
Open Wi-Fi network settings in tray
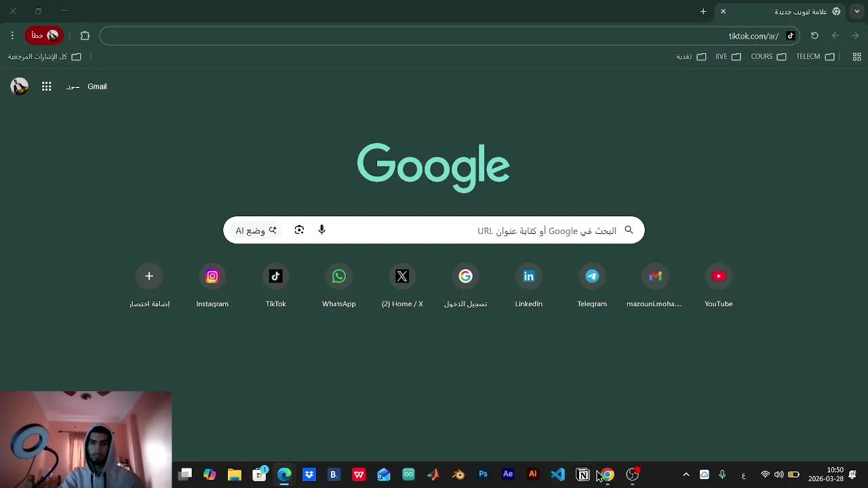click(x=765, y=474)
